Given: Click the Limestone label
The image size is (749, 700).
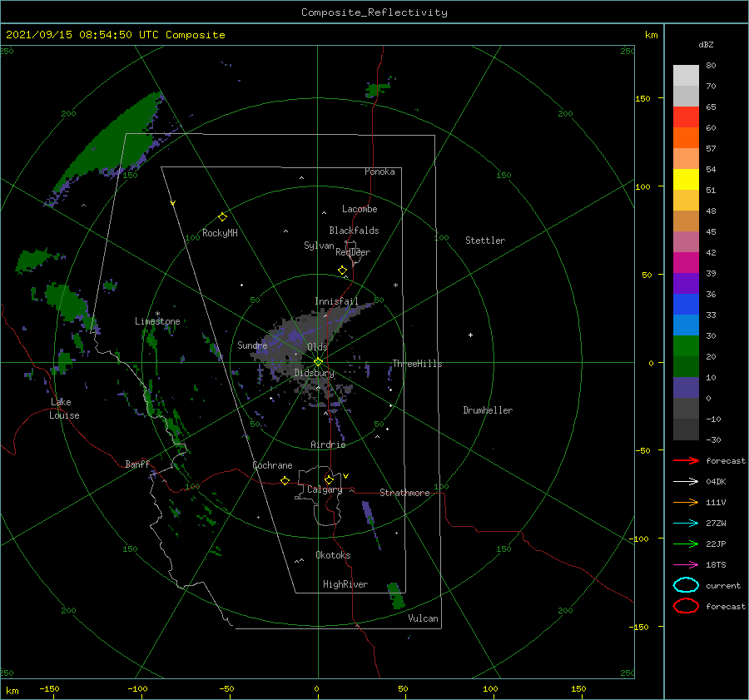Looking at the screenshot, I should (x=157, y=321).
